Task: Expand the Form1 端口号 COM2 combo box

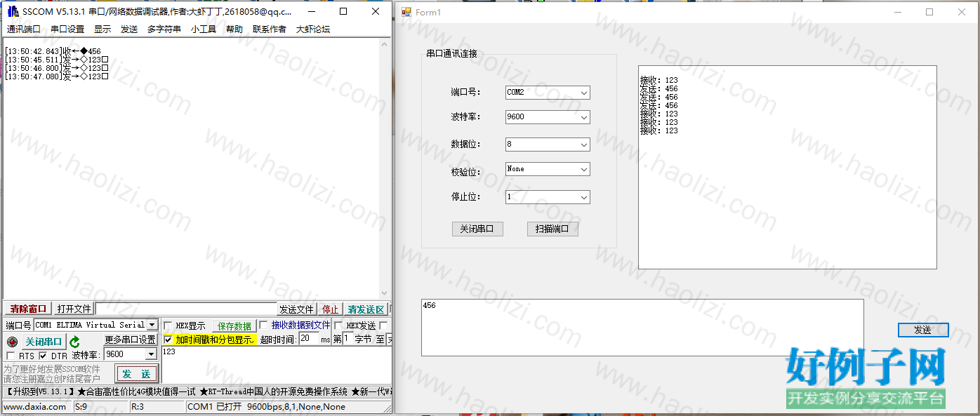Action: 584,93
